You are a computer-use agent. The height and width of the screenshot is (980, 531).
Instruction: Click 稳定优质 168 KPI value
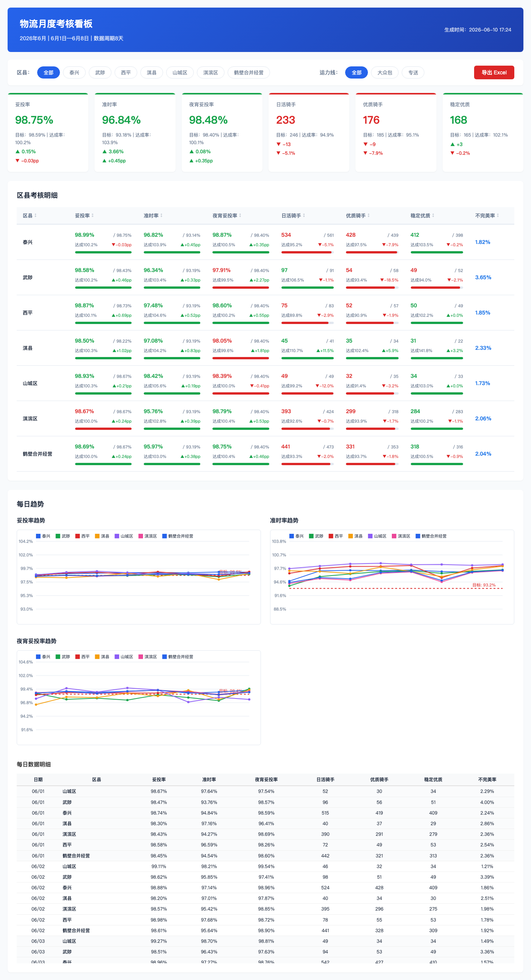(458, 120)
